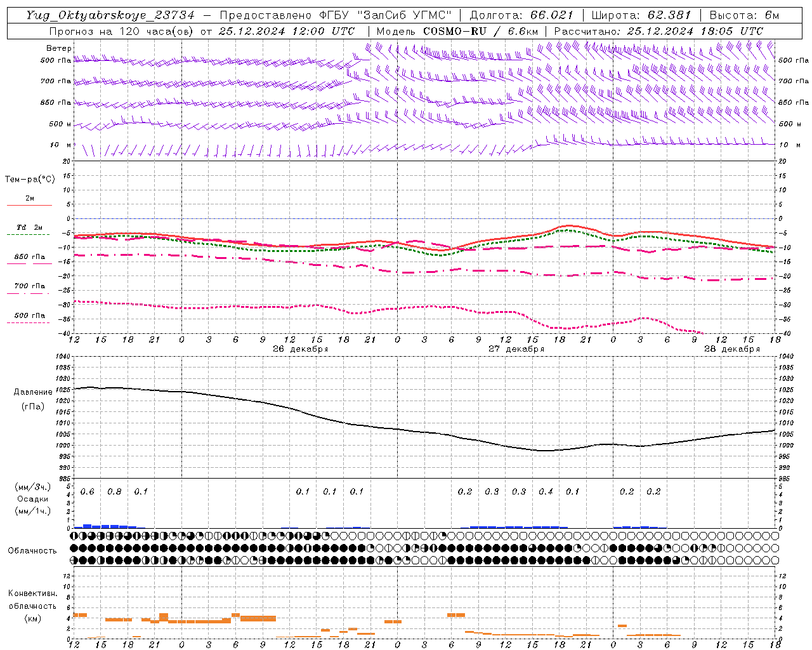
Task: Select the Высота: 6м header value
Action: (744, 15)
